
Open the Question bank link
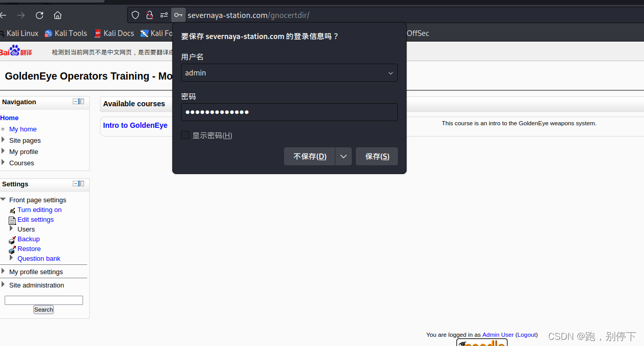coord(39,259)
